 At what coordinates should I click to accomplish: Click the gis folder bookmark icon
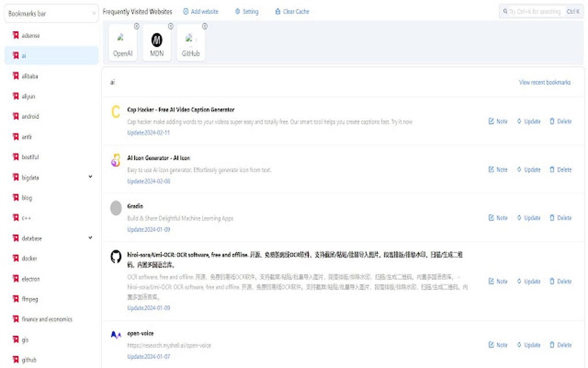pyautogui.click(x=16, y=340)
